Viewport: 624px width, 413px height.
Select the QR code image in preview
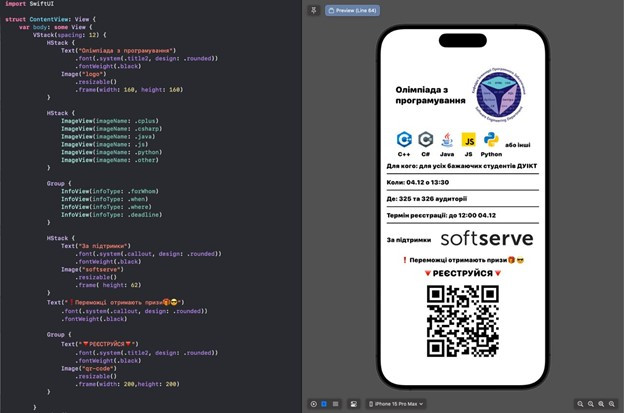[463, 321]
